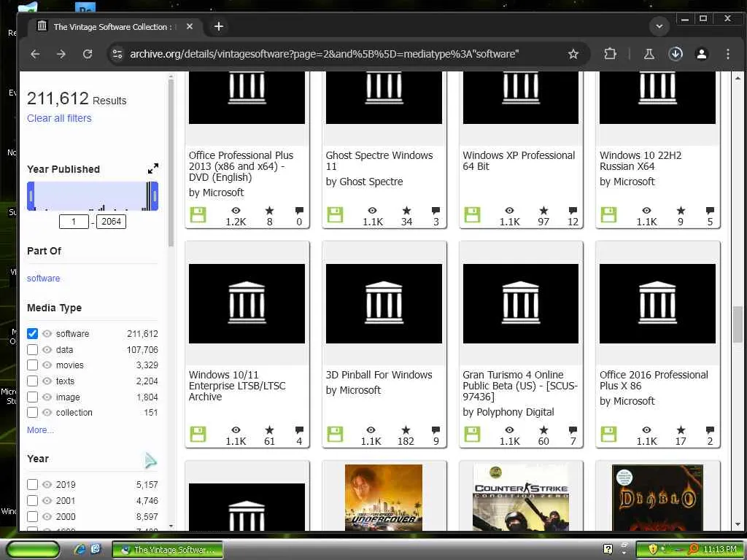Image resolution: width=747 pixels, height=560 pixels.
Task: Click favorites star on 3D Pinball For Windows
Action: click(x=406, y=430)
